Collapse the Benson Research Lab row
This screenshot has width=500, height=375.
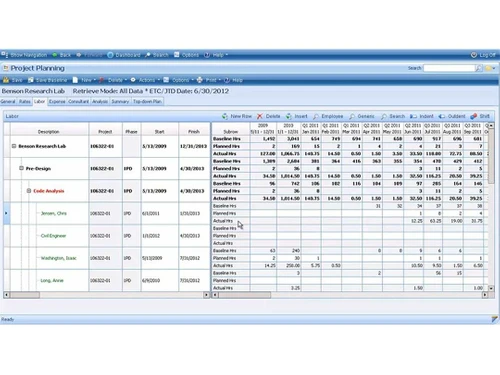[14, 146]
